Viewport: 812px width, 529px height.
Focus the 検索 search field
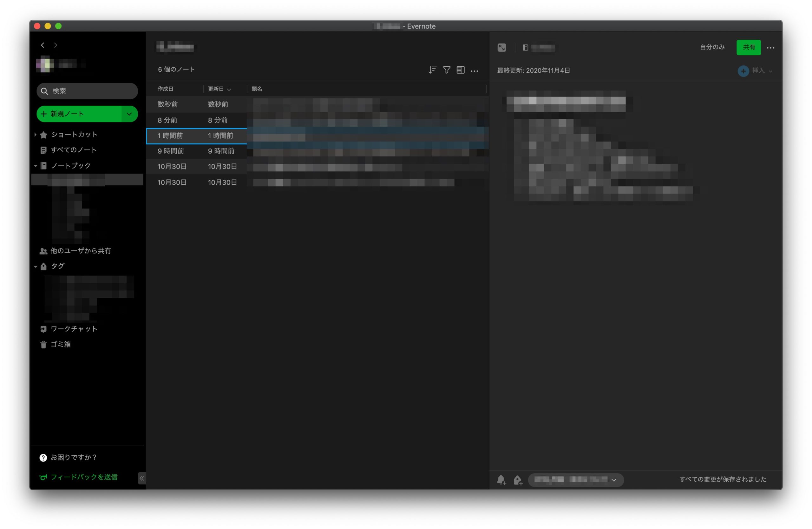tap(87, 91)
